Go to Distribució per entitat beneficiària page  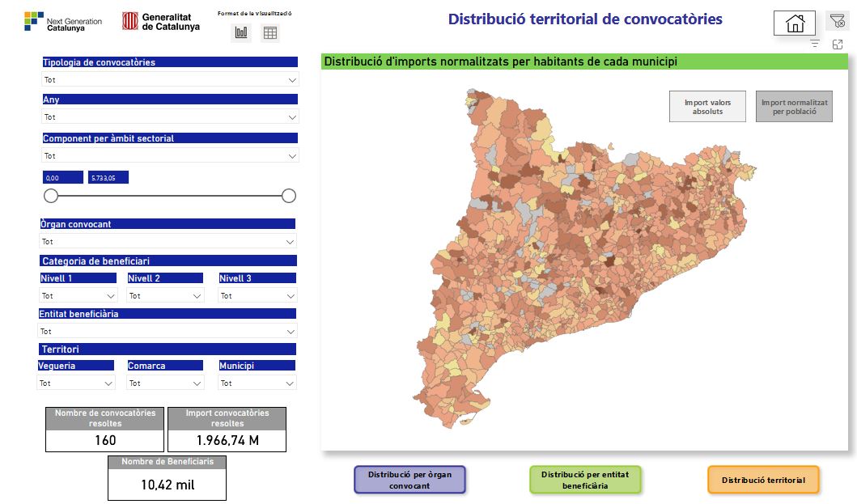click(585, 480)
